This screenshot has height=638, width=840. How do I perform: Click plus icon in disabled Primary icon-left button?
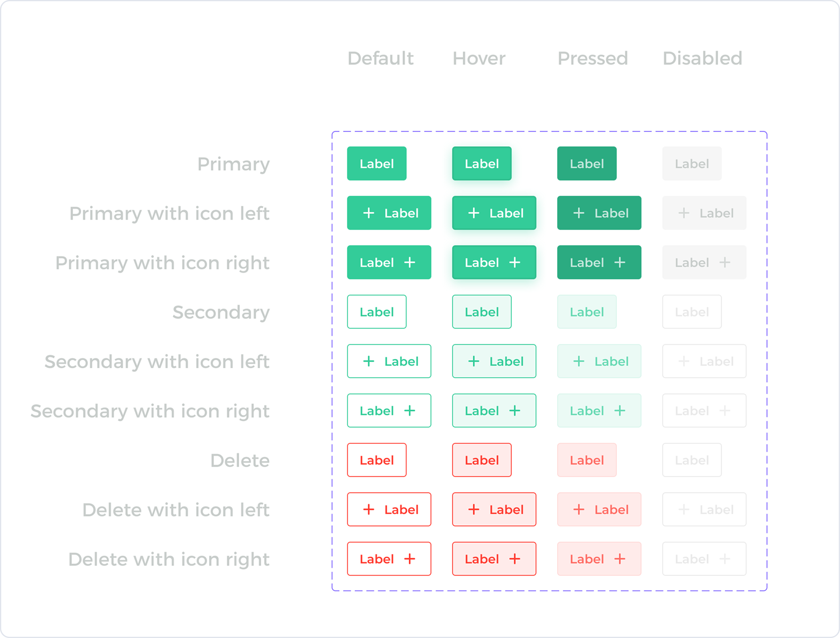684,213
